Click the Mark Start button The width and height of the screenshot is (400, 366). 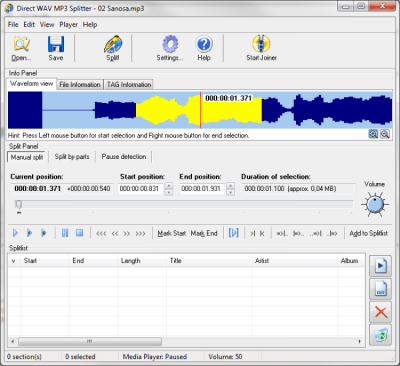[172, 233]
